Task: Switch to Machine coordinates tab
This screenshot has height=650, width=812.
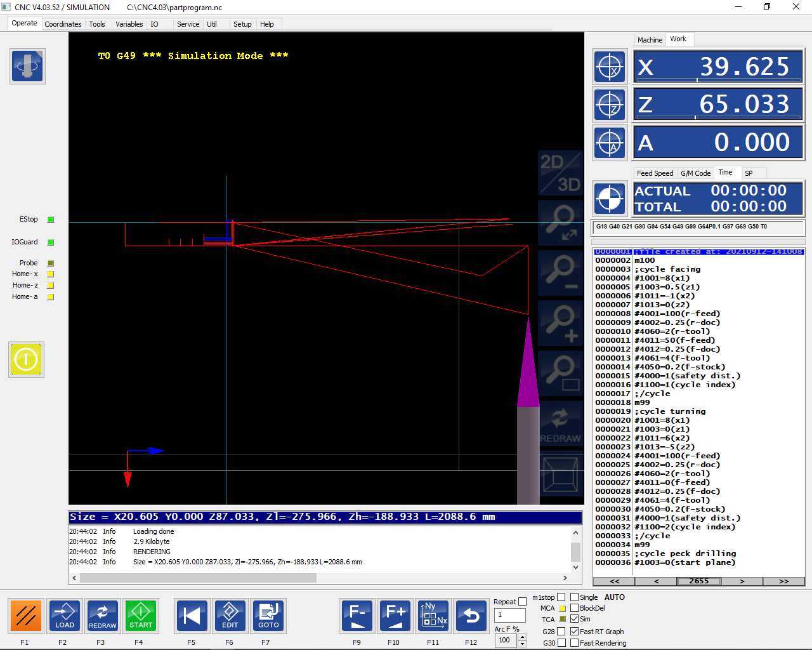Action: click(x=650, y=40)
